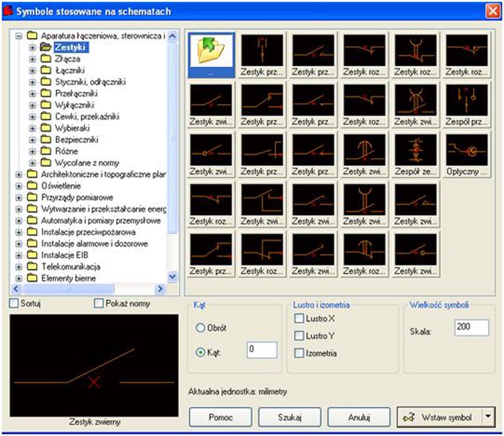
Task: Open the Wstaw symbol dropdown arrow
Action: pos(488,417)
